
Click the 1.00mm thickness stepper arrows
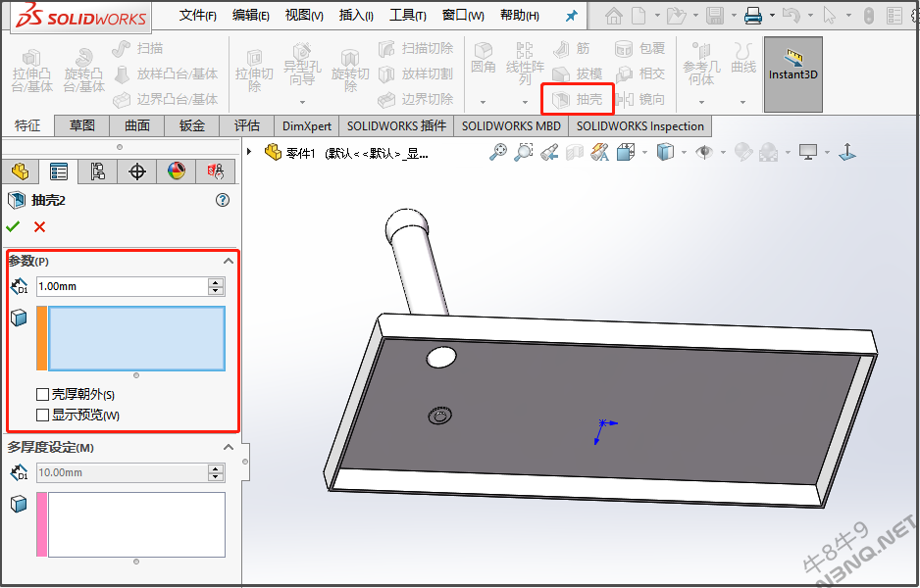(216, 287)
